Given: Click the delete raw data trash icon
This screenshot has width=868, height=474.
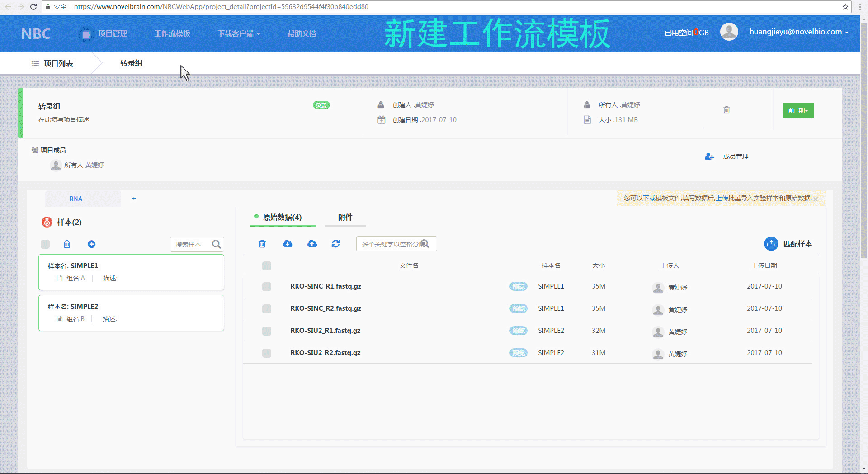Looking at the screenshot, I should coord(262,244).
